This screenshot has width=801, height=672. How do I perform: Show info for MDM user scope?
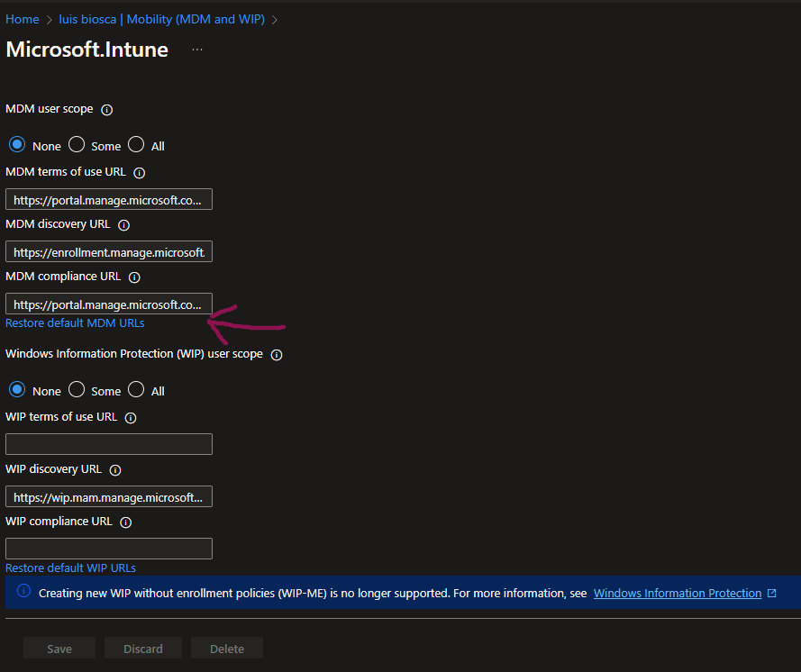tap(106, 110)
